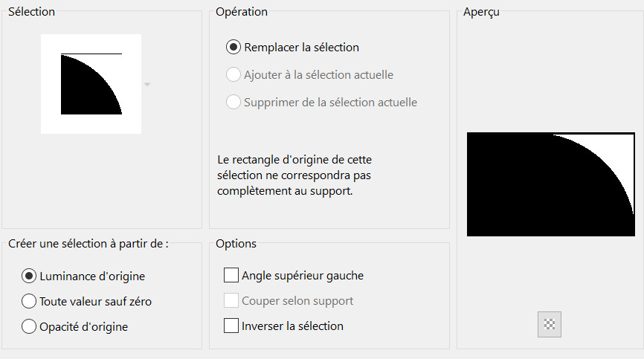Select Luminance d'origine as source
This screenshot has height=359, width=644.
click(x=30, y=276)
